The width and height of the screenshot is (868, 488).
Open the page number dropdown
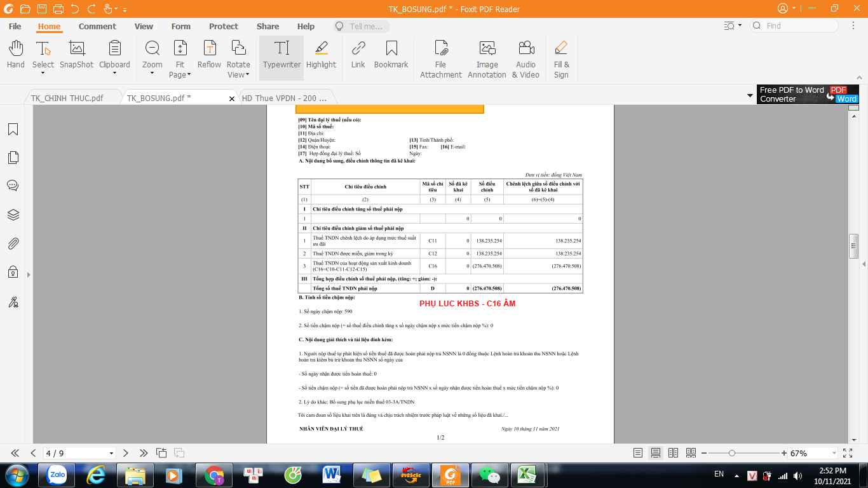tap(112, 454)
